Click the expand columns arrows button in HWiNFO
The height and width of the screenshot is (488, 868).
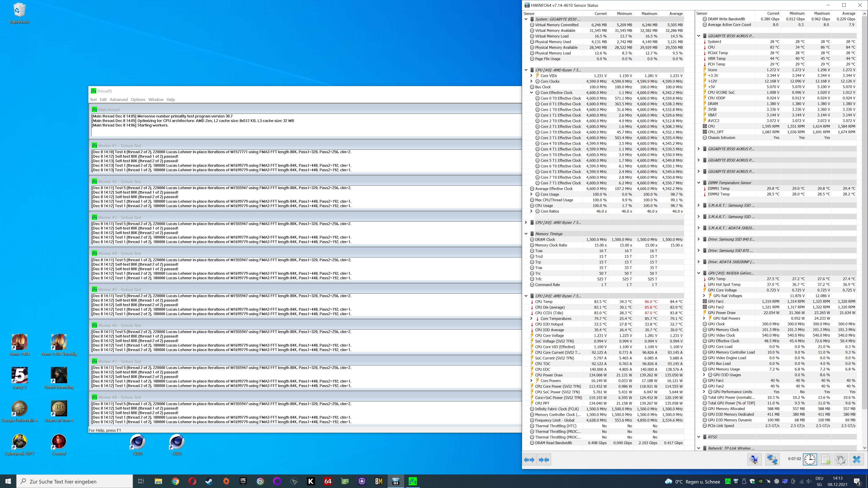[529, 460]
